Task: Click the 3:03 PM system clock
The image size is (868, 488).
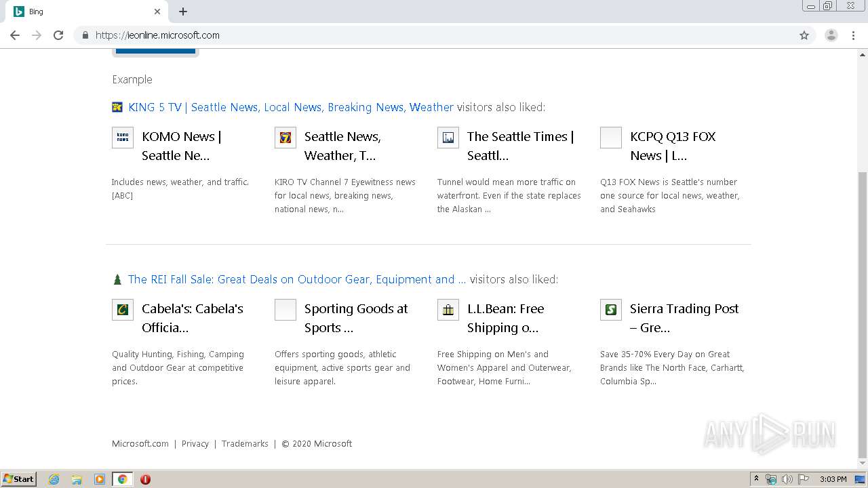Action: click(833, 479)
